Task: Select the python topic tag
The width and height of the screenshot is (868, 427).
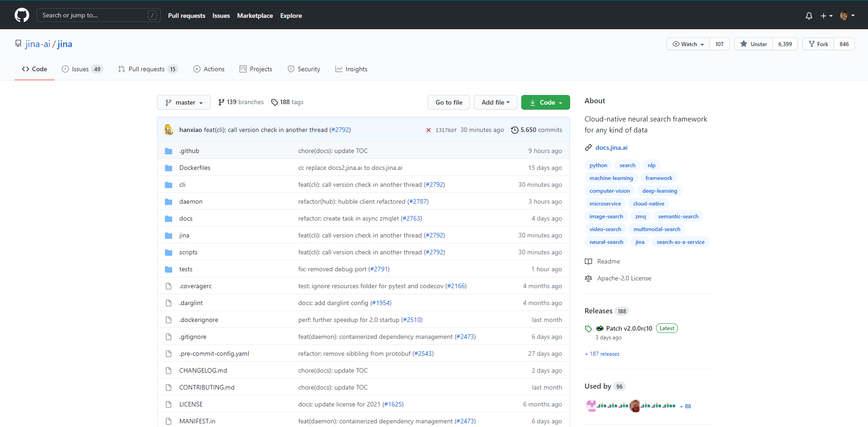Action: 598,165
